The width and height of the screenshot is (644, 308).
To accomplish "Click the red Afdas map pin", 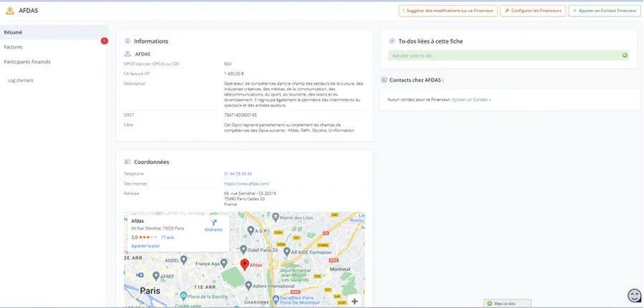I will coord(245,264).
